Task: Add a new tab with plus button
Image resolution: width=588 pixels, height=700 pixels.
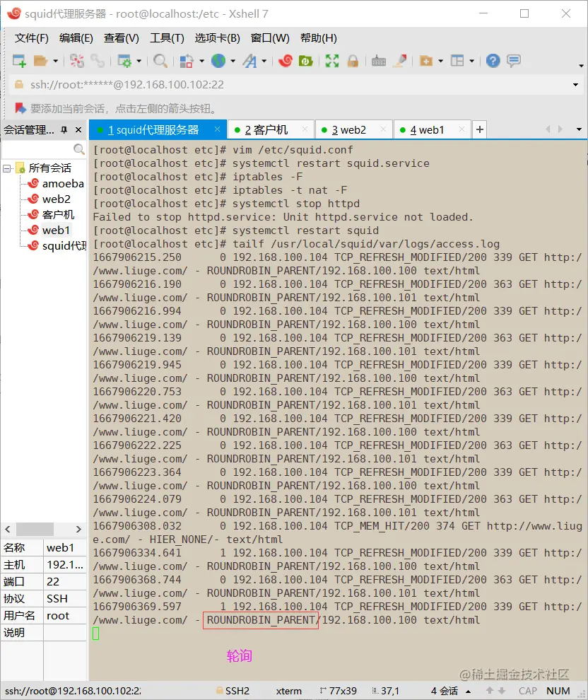Action: 480,129
